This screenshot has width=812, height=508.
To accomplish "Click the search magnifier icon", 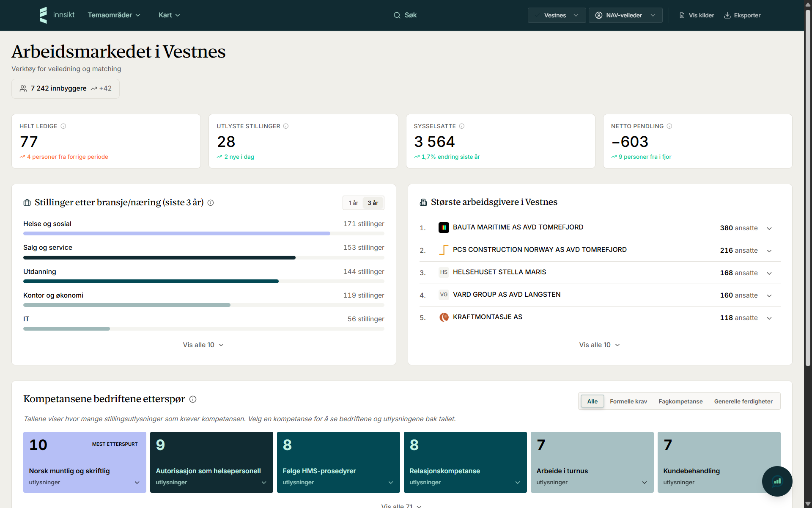I will pos(397,15).
